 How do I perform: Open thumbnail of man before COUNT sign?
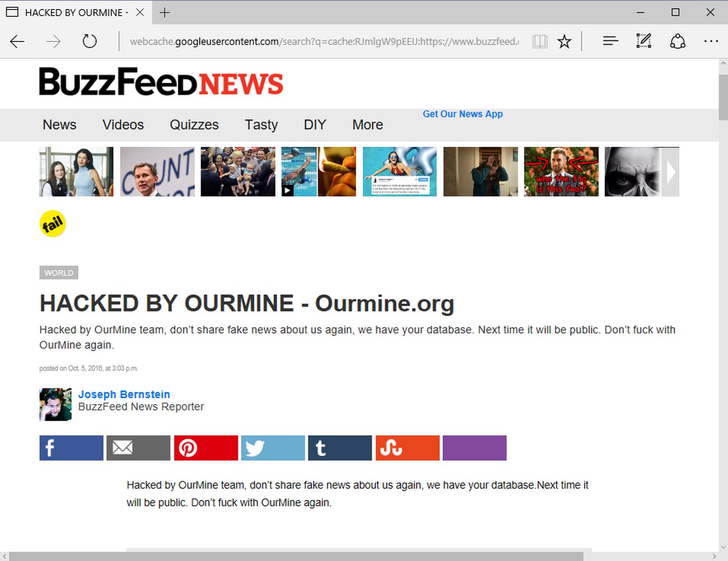tap(157, 171)
